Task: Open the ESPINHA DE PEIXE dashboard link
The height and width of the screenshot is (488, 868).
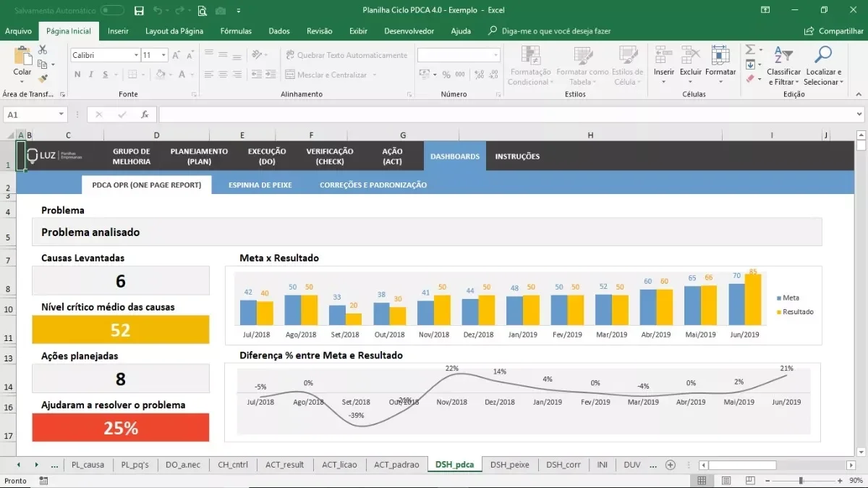Action: coord(260,185)
